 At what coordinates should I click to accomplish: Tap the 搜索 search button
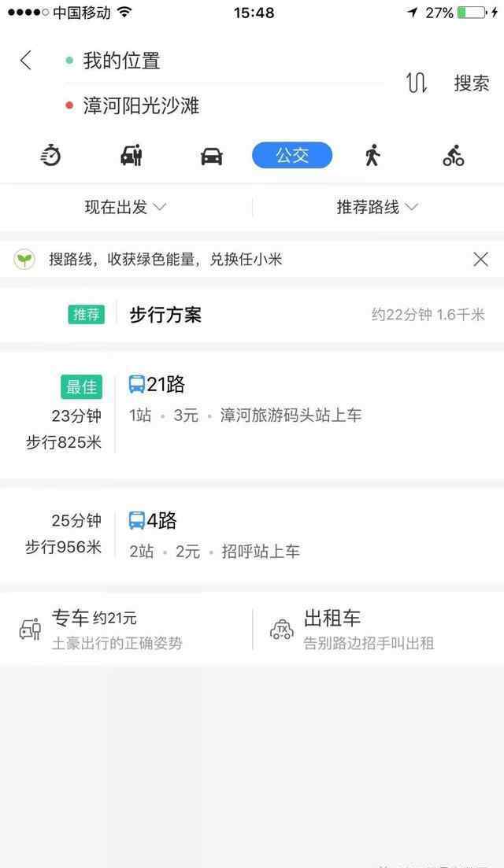(472, 83)
